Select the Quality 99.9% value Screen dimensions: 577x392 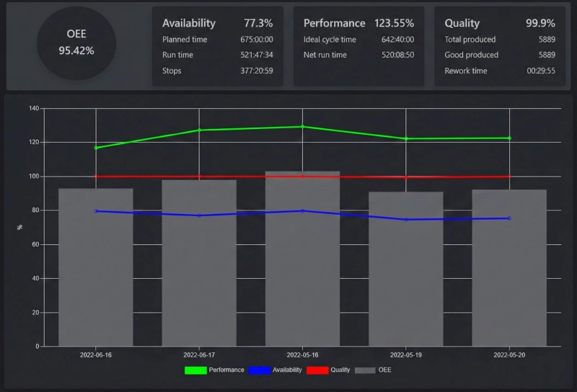tap(541, 23)
